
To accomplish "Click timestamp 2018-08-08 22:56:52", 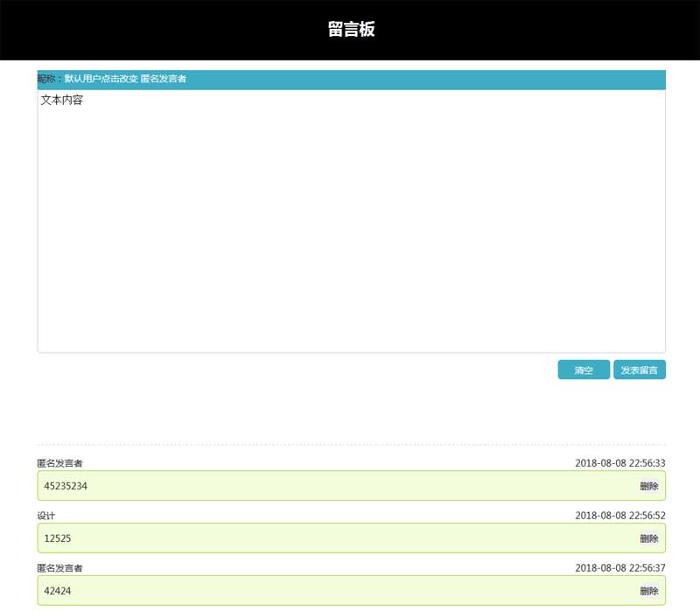I will (x=620, y=516).
